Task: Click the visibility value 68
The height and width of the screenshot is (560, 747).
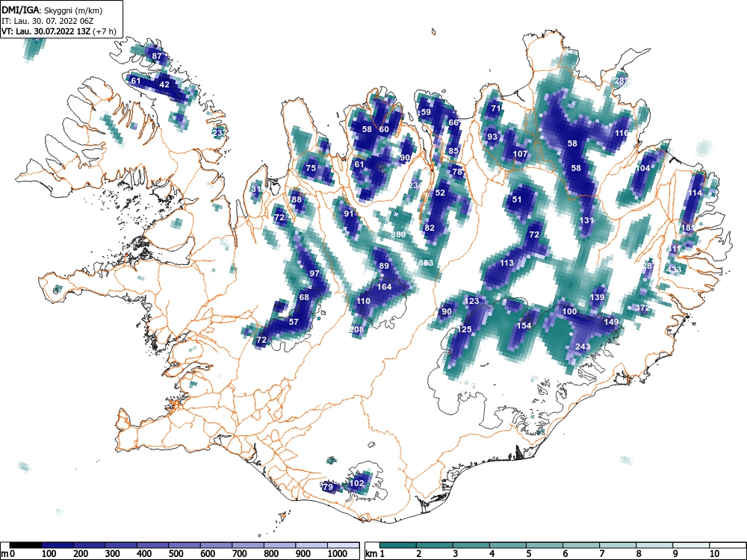Action: (304, 297)
